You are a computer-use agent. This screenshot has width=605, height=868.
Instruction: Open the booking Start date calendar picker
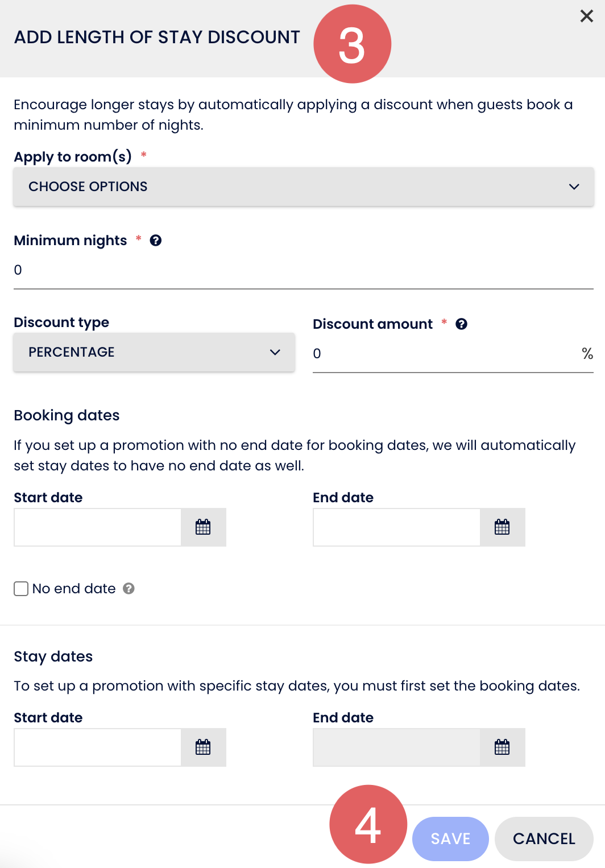[x=203, y=527]
